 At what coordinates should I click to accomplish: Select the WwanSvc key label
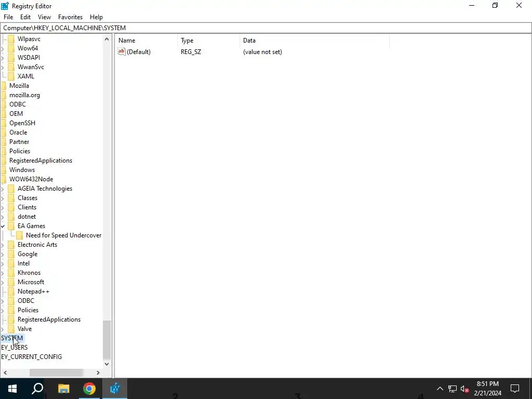(x=31, y=67)
